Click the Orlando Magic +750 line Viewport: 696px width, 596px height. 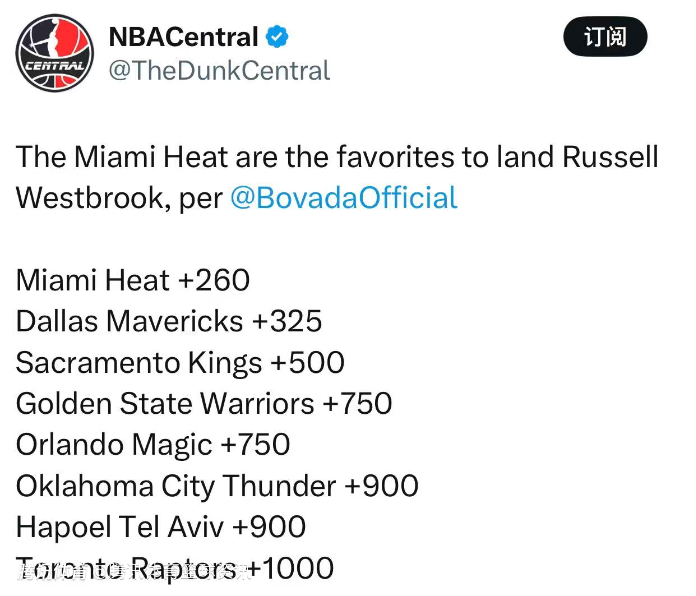153,445
